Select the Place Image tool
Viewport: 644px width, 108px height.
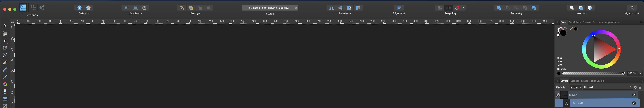[5, 99]
